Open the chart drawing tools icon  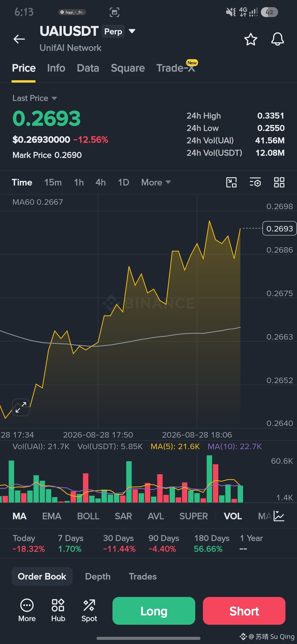pyautogui.click(x=231, y=182)
